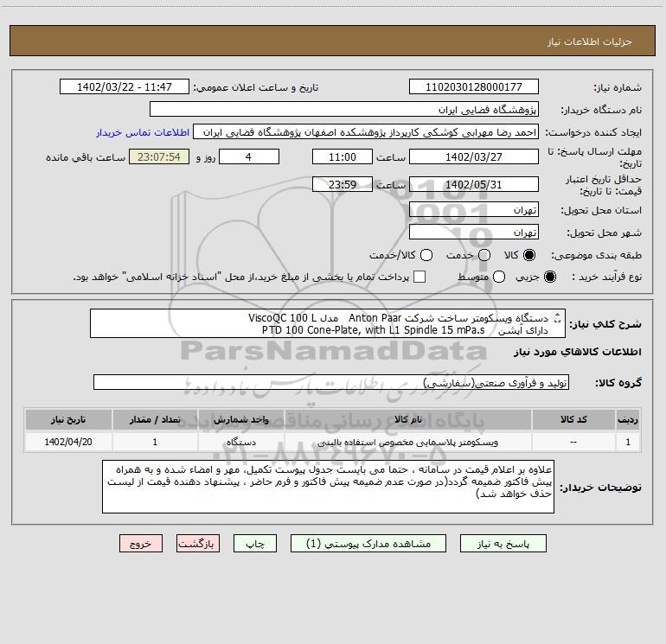Screen dimensions: 666x644
Task: Toggle the اسناد خزانه اسلامی payment checkbox
Action: 419,277
